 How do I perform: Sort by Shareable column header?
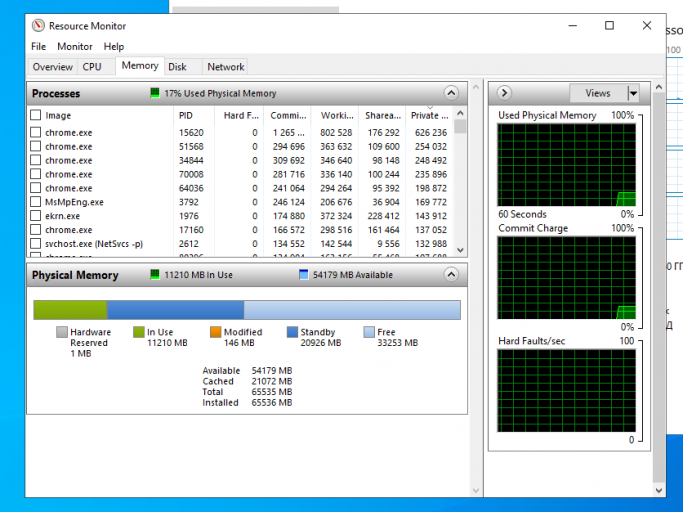382,115
